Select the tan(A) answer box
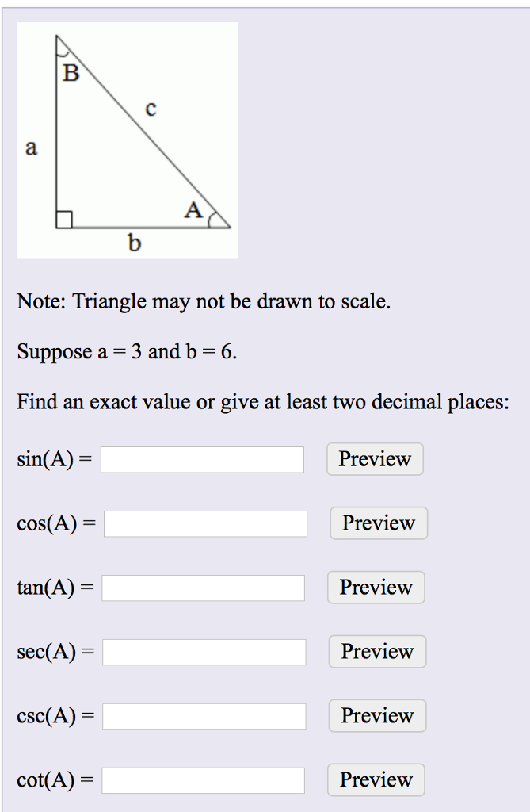Viewport: 530px width, 812px height. pos(204,588)
